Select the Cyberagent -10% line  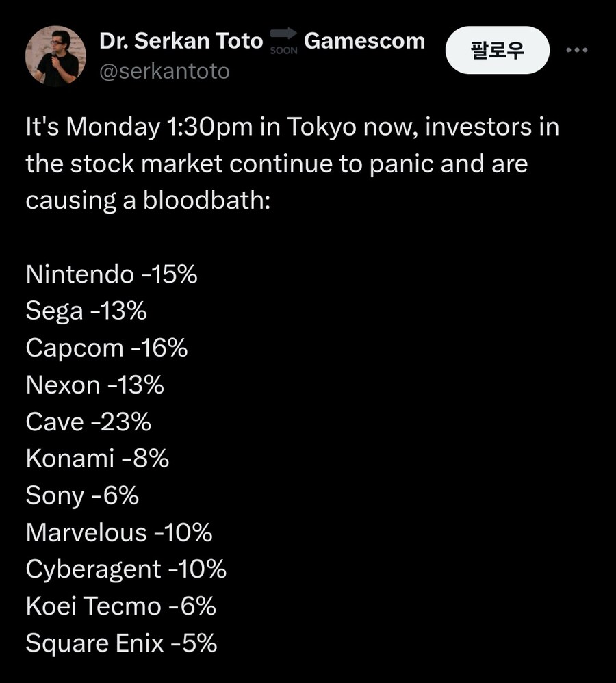click(126, 570)
